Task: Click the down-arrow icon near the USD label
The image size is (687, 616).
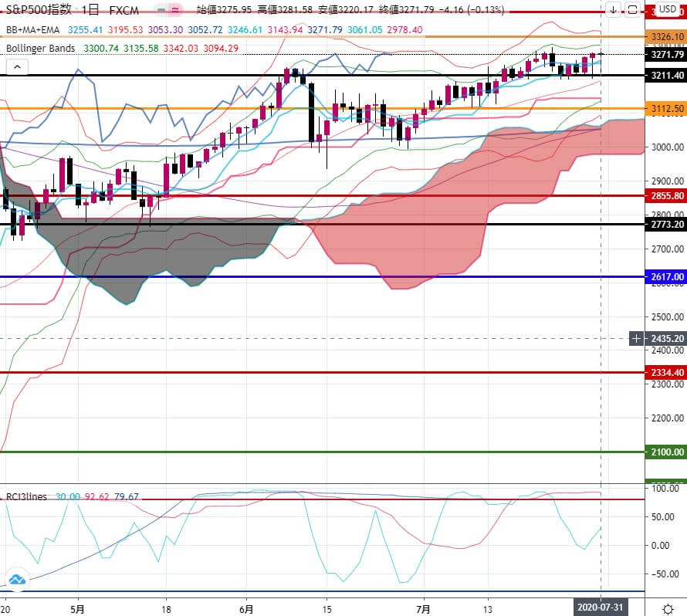Action: (613, 9)
